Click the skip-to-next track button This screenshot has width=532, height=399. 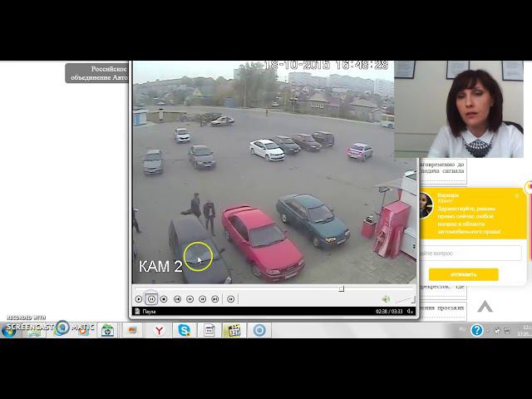point(215,299)
